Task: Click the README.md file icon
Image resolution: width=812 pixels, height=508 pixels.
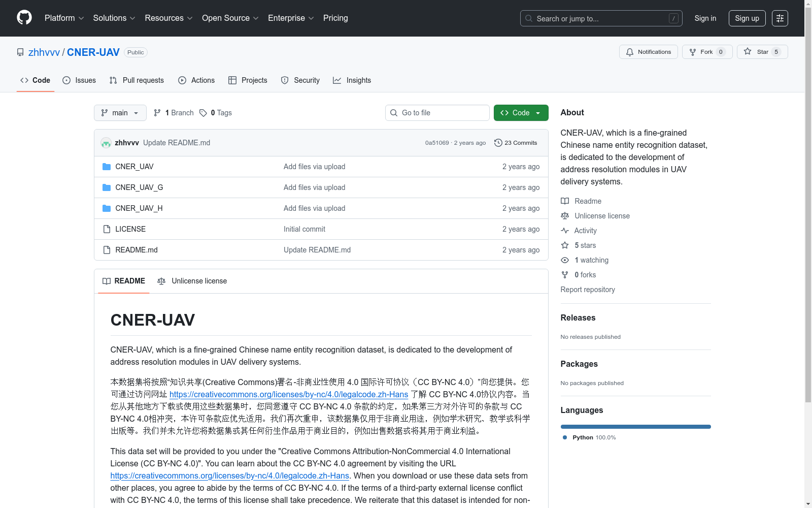Action: click(107, 250)
